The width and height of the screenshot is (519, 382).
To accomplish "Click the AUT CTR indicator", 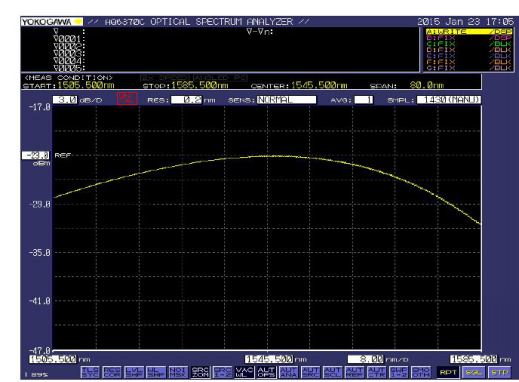I will [x=376, y=372].
